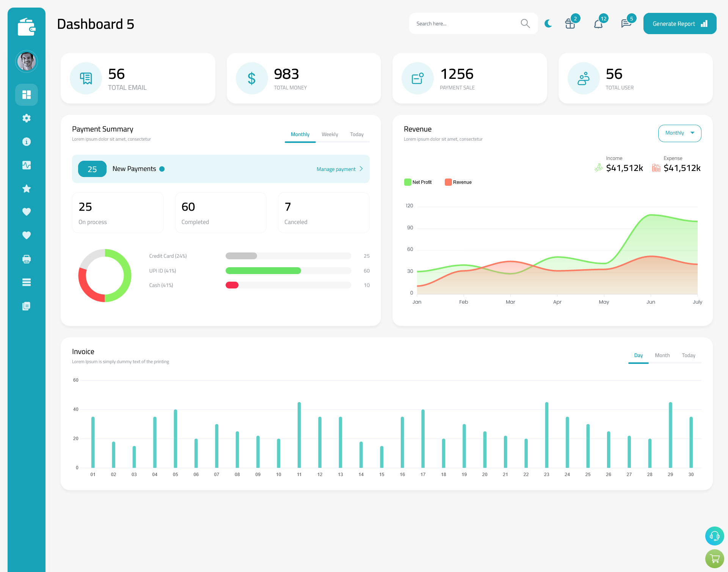The width and height of the screenshot is (728, 572).
Task: Click the printer icon in sidebar
Action: point(26,259)
